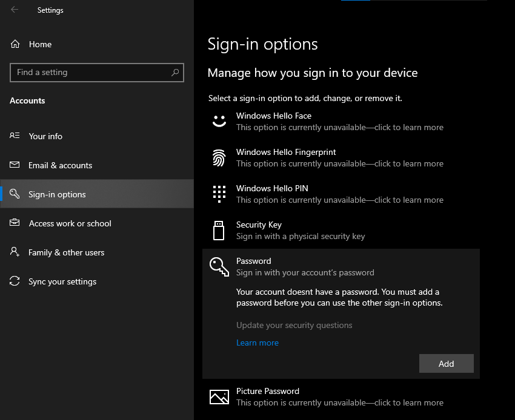The height and width of the screenshot is (420, 515).
Task: Open Access work or school
Action: click(x=70, y=223)
